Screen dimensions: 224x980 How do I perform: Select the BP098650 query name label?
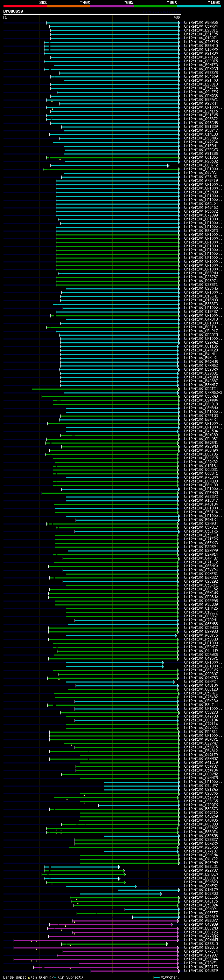pos(13,12)
